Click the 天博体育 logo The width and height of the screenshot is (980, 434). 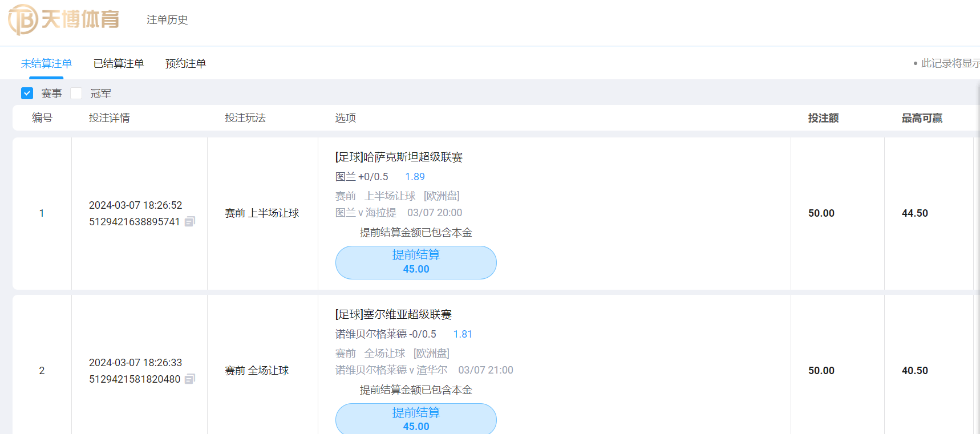coord(63,19)
